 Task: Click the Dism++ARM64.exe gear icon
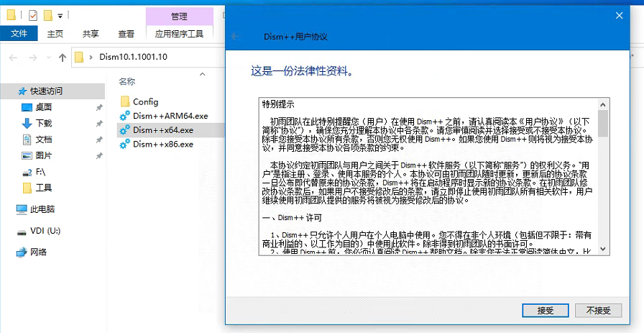point(125,116)
